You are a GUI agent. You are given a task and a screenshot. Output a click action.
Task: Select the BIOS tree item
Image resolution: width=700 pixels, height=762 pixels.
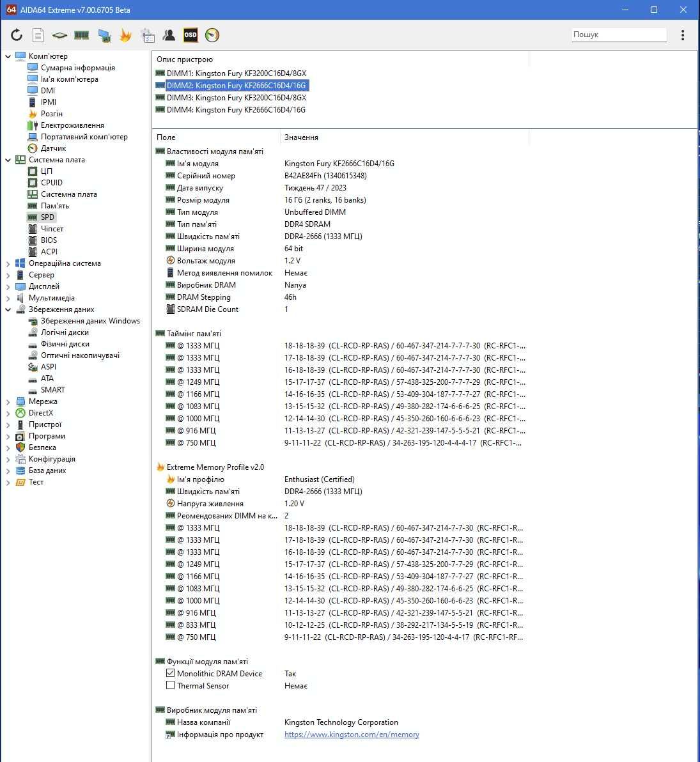49,240
